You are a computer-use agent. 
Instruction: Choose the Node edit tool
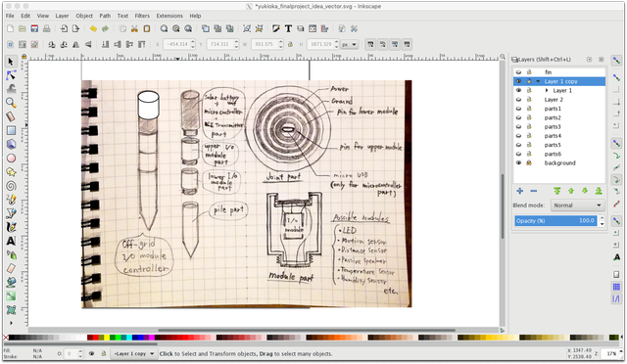(x=11, y=75)
